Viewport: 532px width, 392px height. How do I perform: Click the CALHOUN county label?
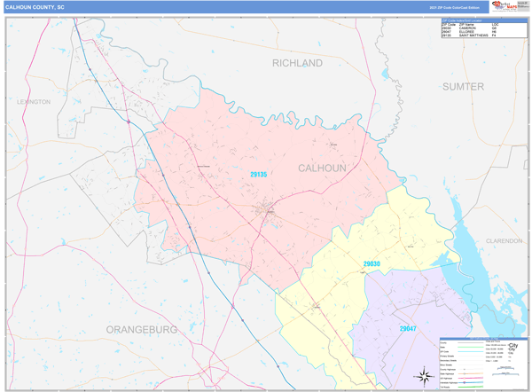322,168
